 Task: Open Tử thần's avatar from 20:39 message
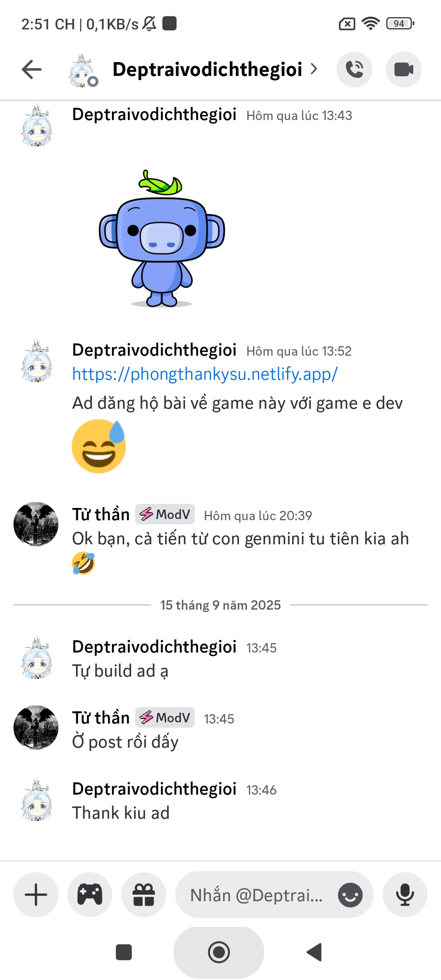pyautogui.click(x=36, y=524)
